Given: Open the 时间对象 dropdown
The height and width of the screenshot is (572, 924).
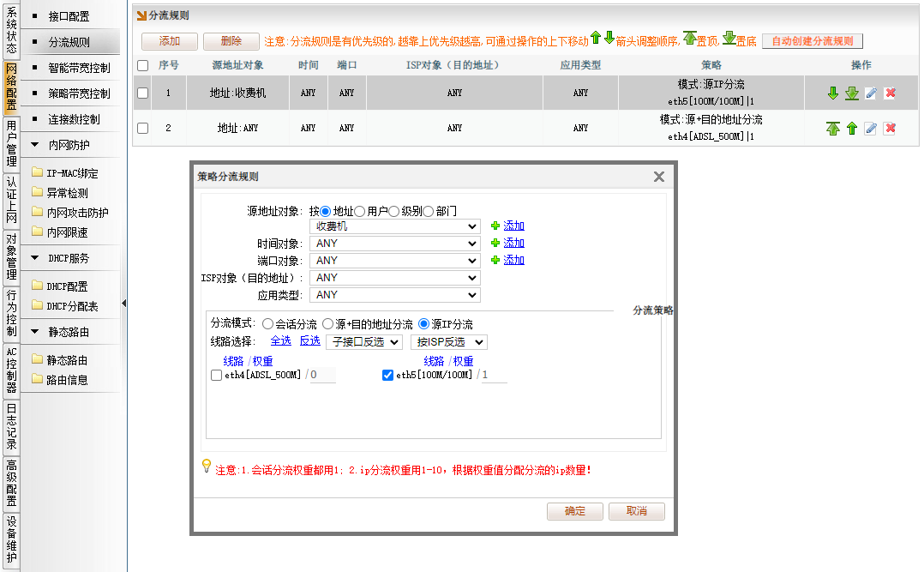Looking at the screenshot, I should point(394,244).
